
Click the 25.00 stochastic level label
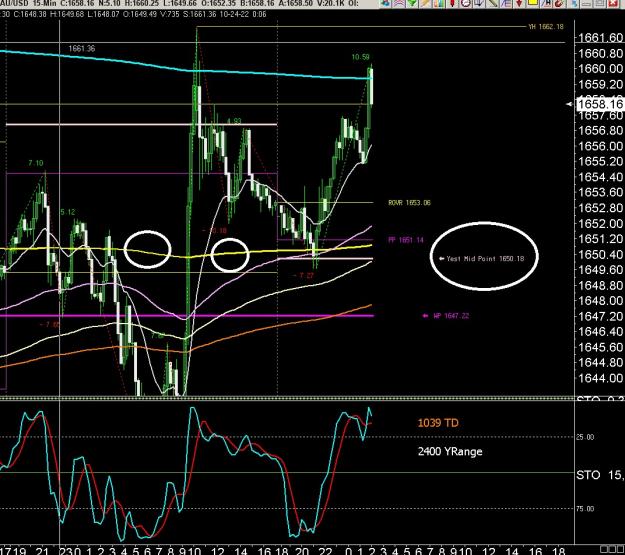click(x=585, y=437)
